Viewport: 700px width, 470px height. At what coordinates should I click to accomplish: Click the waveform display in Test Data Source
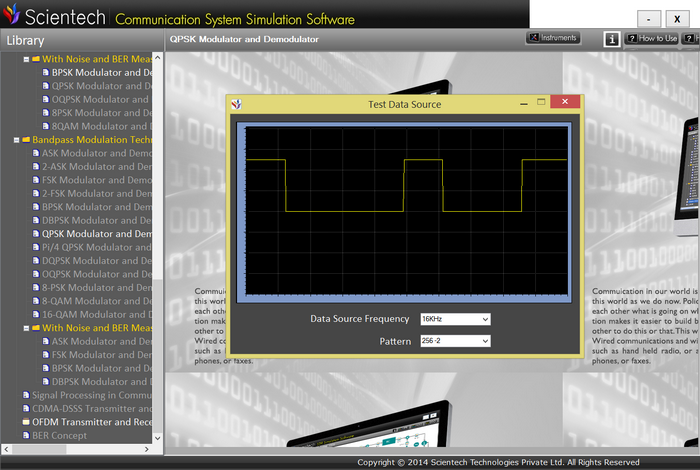click(x=406, y=211)
